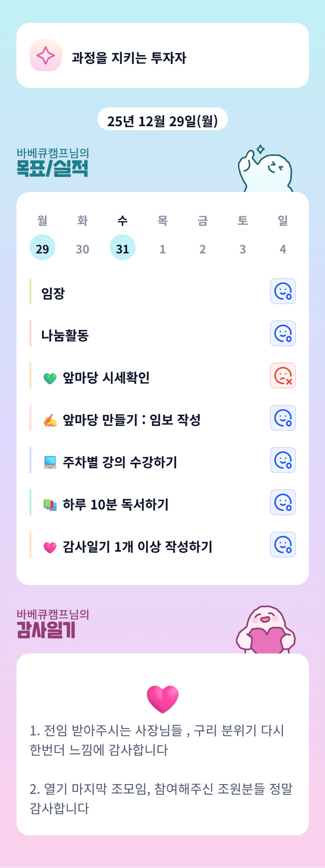Click the large pink heart in 감사일기
Screen dimensions: 325x868
coord(162,699)
